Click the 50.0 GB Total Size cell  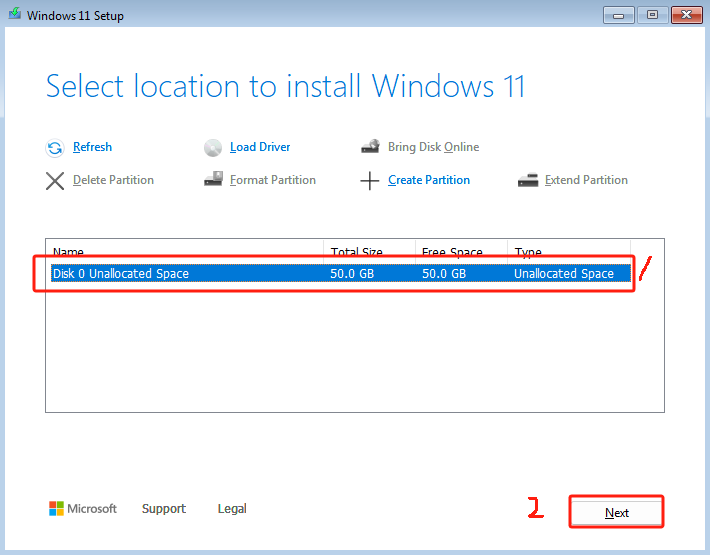(x=352, y=273)
